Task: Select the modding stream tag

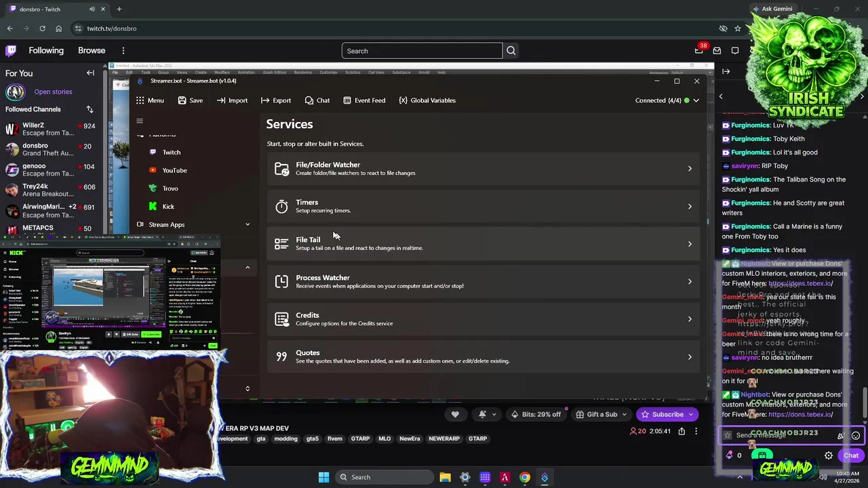Action: (x=285, y=439)
